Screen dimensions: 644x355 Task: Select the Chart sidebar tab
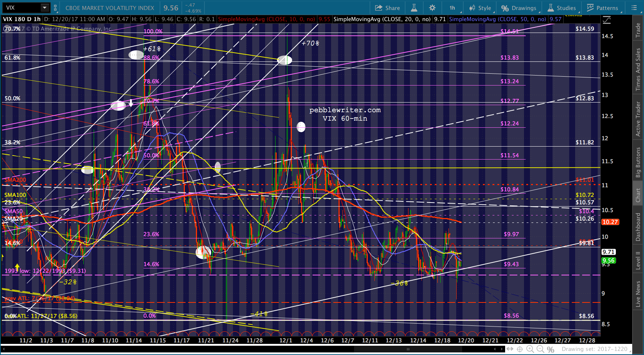pos(638,195)
